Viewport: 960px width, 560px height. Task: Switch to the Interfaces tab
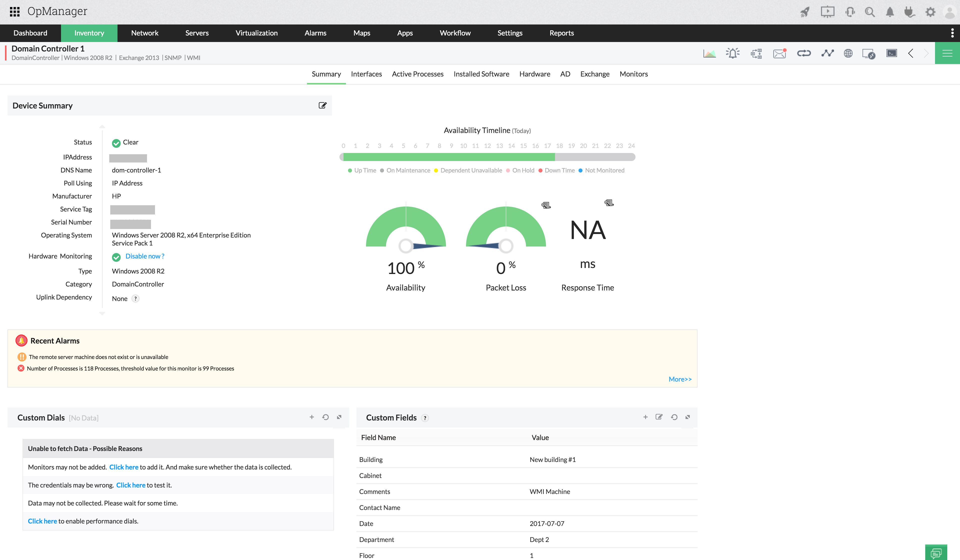coord(366,74)
